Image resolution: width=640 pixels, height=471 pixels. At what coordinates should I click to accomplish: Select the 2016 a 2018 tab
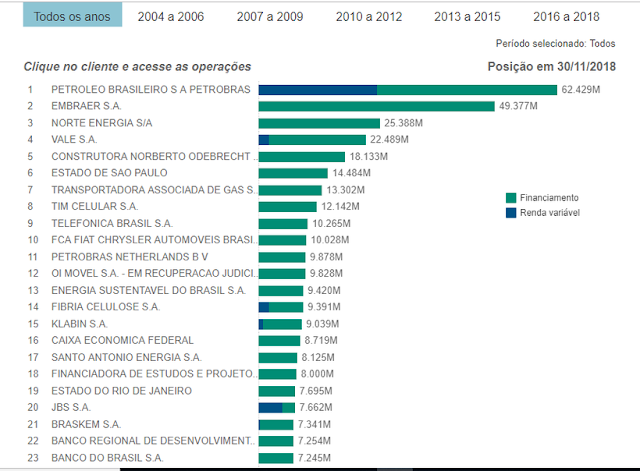tap(566, 17)
